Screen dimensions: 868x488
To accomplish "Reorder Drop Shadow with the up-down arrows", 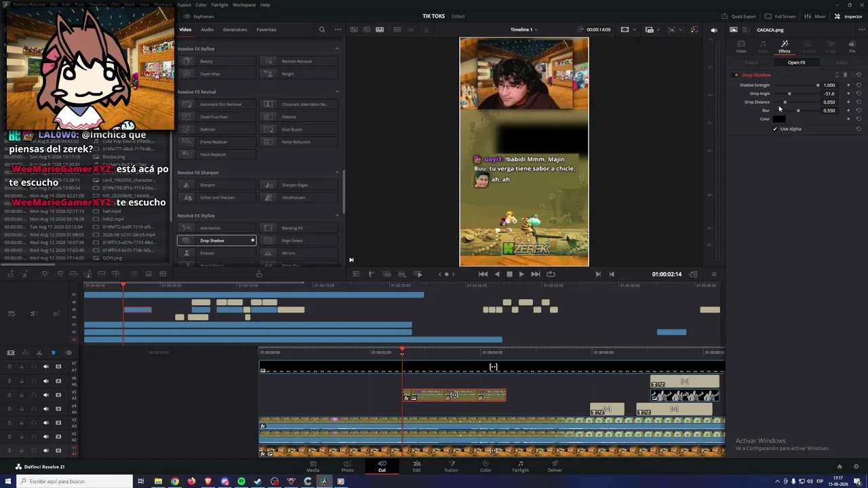I will coord(837,75).
